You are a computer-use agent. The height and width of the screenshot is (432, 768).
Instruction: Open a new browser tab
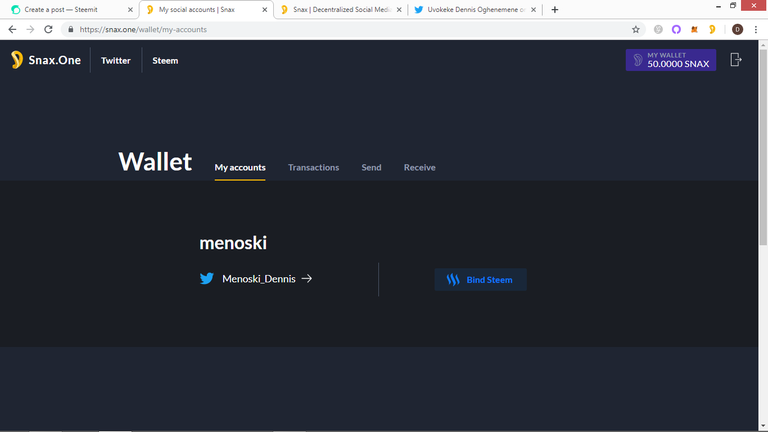point(554,10)
